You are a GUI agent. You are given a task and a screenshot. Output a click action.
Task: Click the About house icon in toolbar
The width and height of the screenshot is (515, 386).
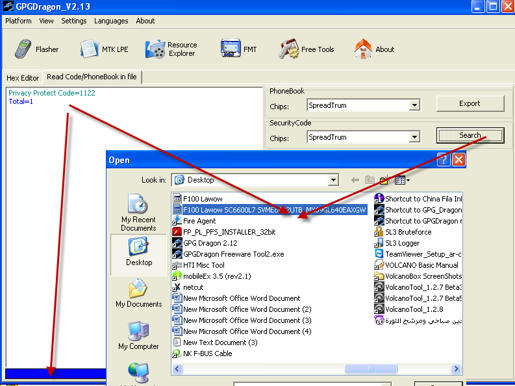pos(363,49)
